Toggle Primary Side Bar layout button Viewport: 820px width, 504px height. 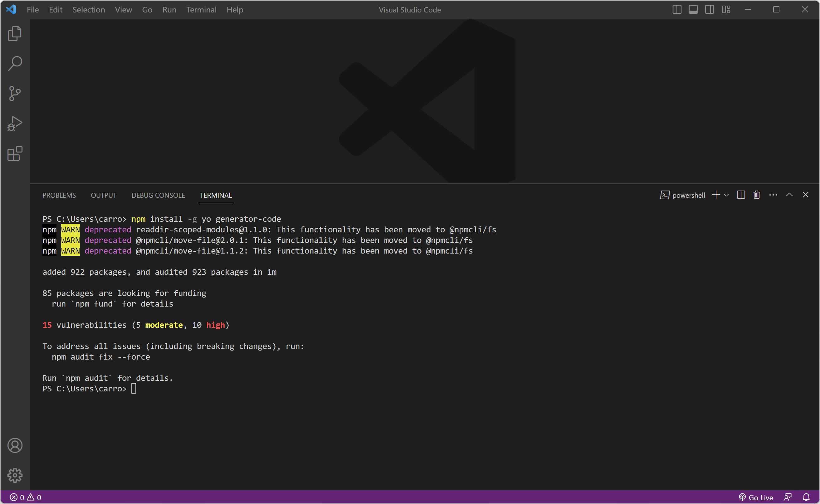676,10
